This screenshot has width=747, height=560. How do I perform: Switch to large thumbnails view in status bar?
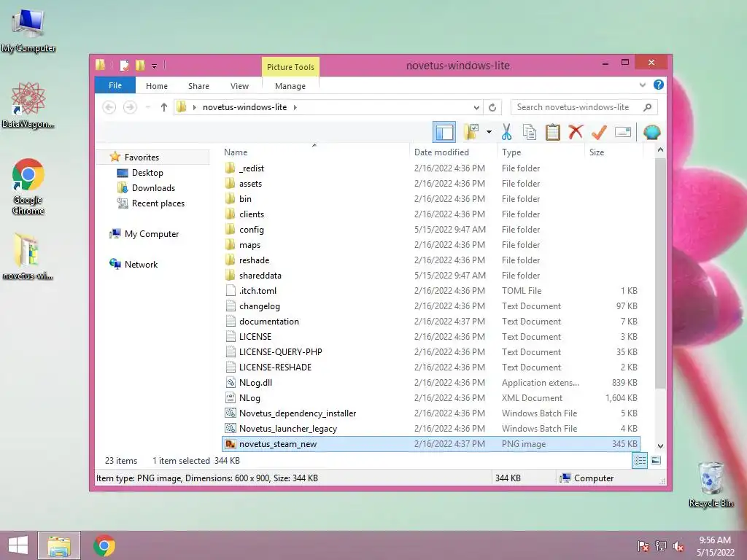tap(656, 461)
